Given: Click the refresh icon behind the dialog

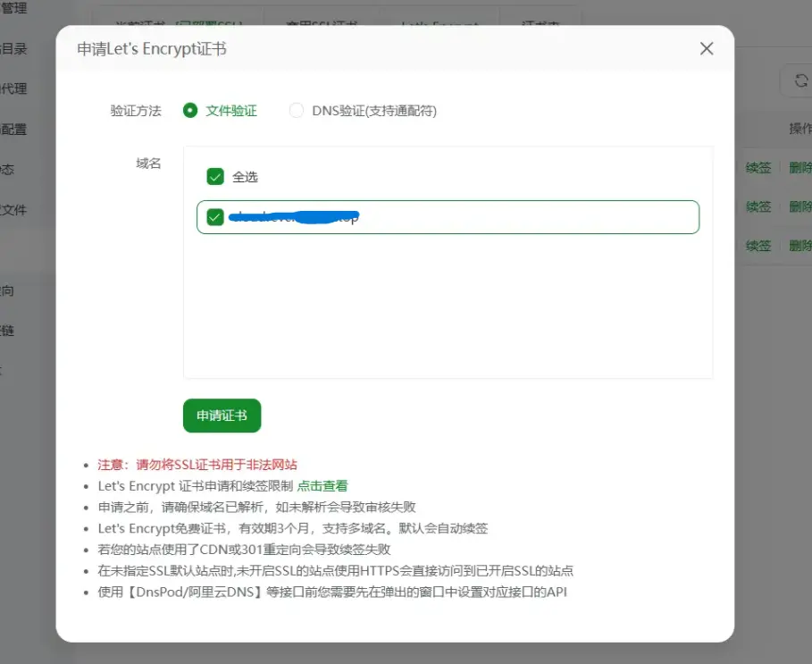Looking at the screenshot, I should coord(800,80).
